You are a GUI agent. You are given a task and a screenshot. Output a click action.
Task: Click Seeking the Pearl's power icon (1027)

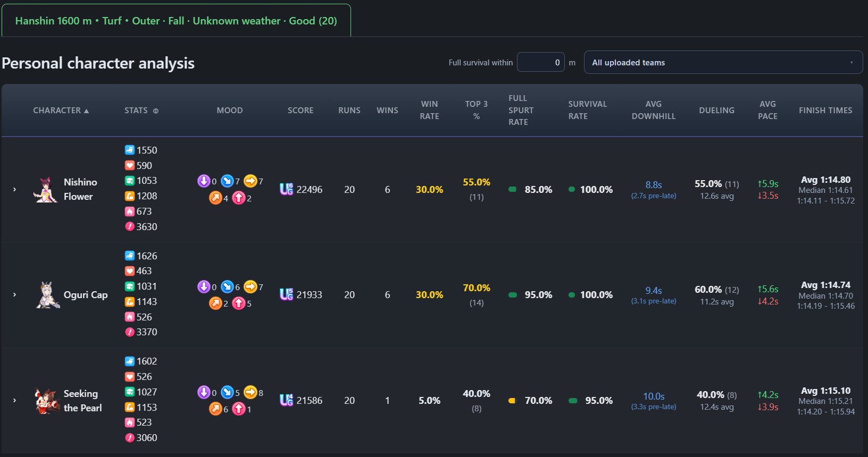pos(130,392)
